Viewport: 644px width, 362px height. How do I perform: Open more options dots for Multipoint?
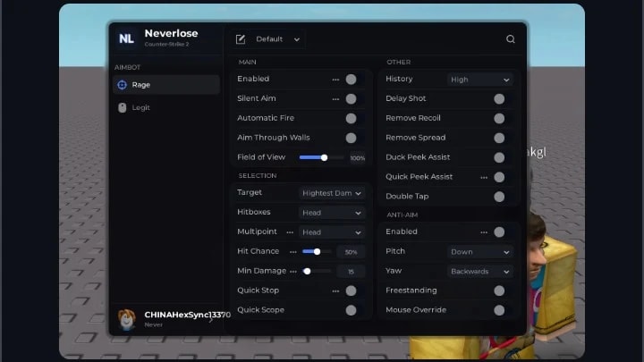(290, 232)
